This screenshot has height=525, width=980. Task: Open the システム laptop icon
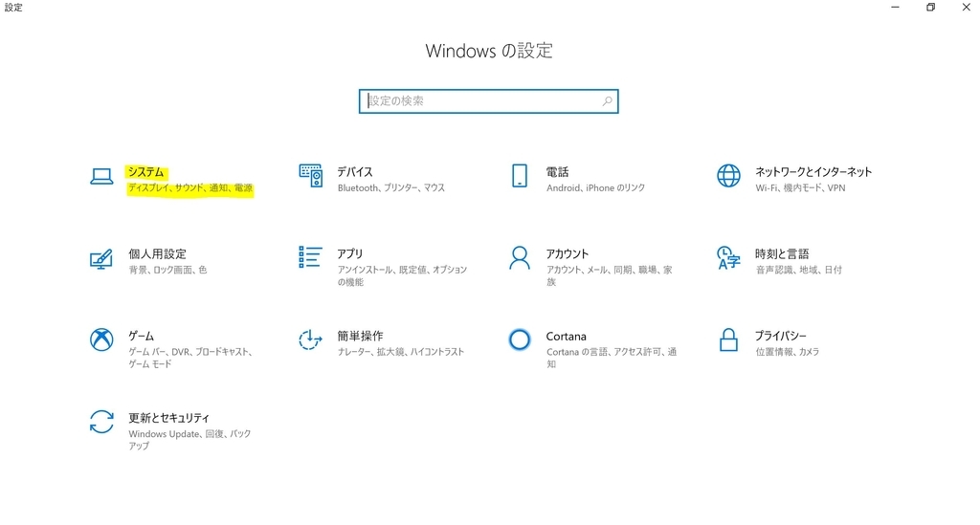101,177
